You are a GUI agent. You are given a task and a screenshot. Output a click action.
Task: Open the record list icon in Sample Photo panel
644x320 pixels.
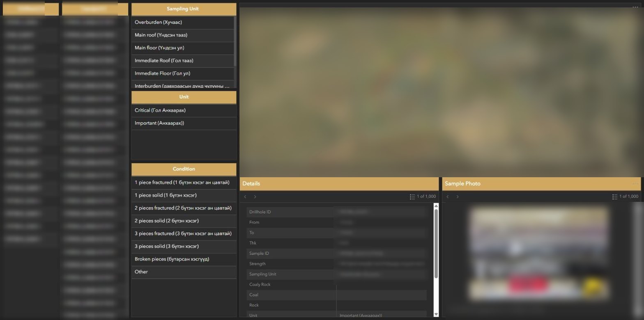(615, 197)
